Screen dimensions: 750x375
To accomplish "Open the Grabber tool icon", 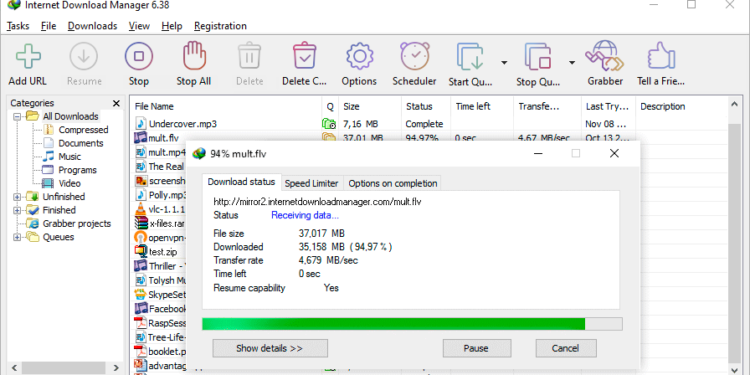I will (605, 56).
